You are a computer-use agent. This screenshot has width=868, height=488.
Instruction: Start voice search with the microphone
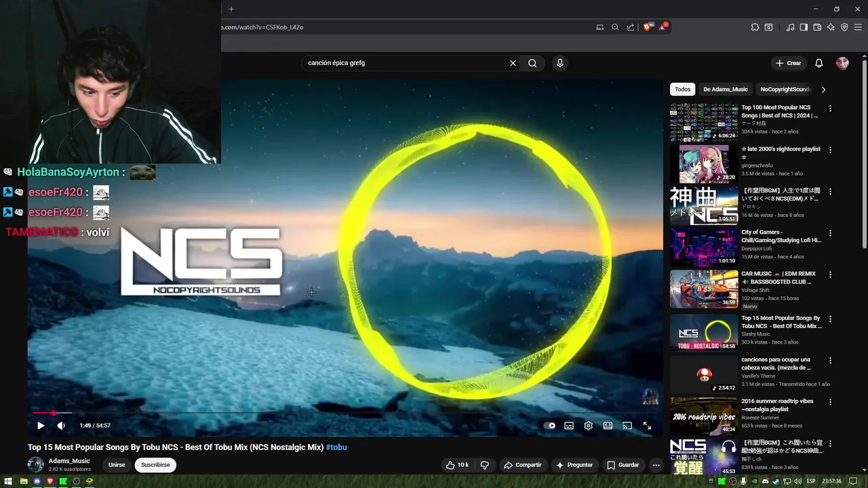click(559, 63)
